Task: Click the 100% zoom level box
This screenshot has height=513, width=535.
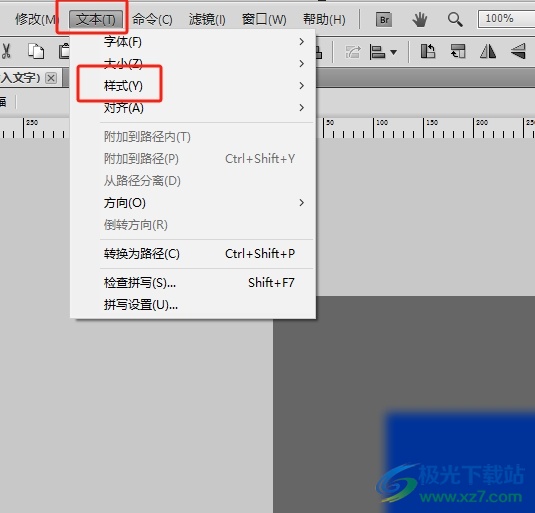Action: tap(506, 19)
